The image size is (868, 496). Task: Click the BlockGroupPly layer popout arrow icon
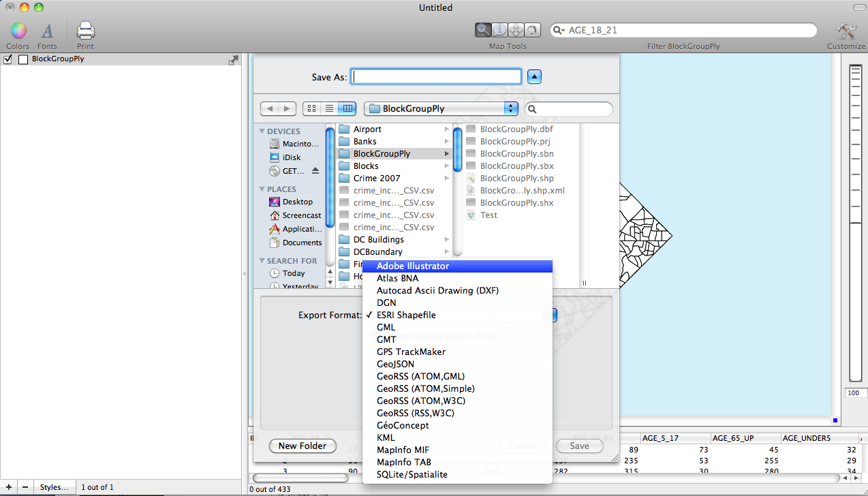[233, 60]
